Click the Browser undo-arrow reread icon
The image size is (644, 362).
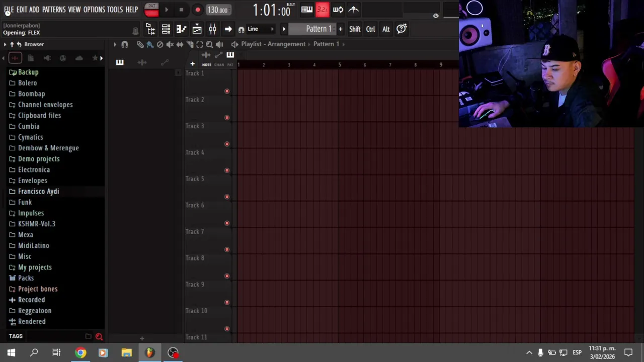click(19, 44)
